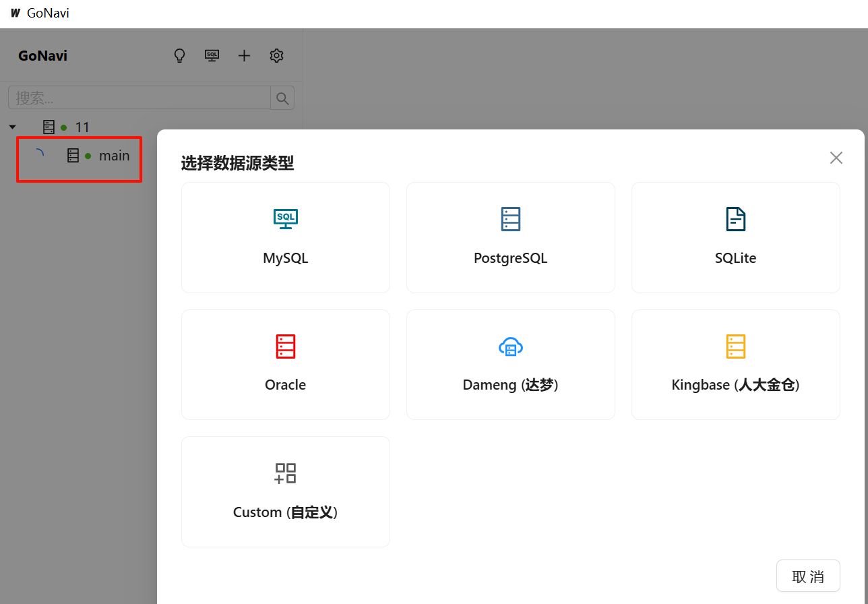Choose the MySQL data source card
The width and height of the screenshot is (868, 604).
click(286, 237)
